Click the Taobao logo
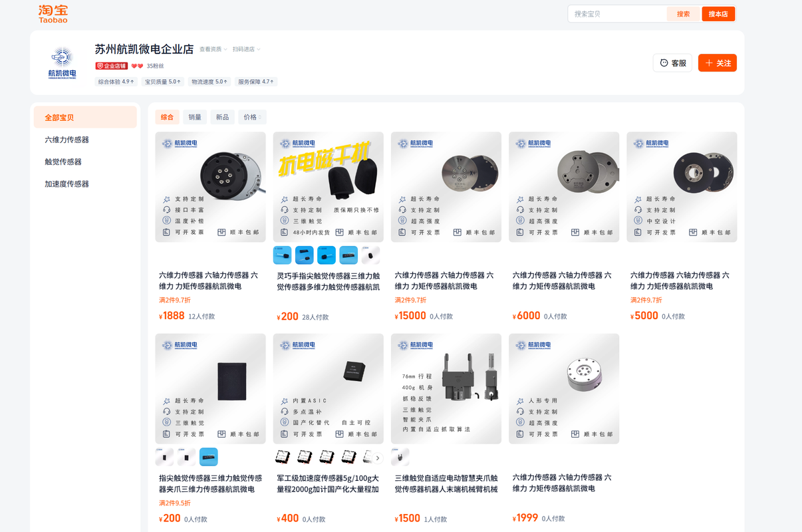This screenshot has width=802, height=532. tap(53, 14)
